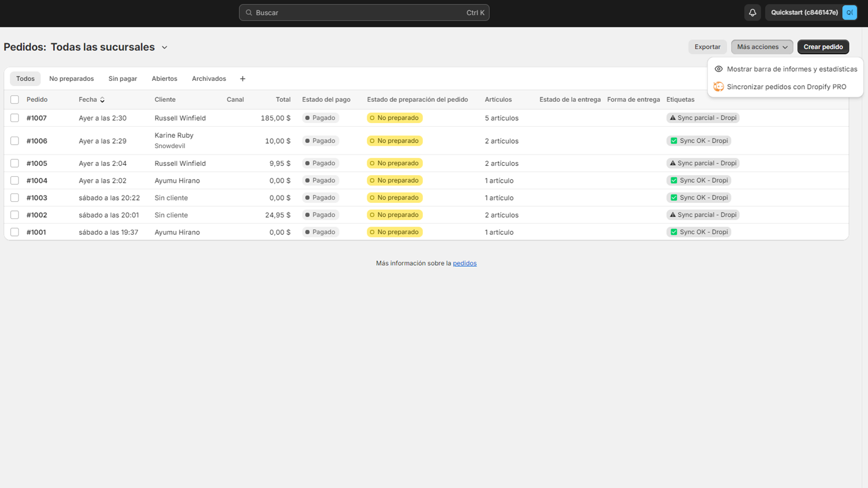This screenshot has width=868, height=488.
Task: Check the box for order #1007
Action: 15,118
